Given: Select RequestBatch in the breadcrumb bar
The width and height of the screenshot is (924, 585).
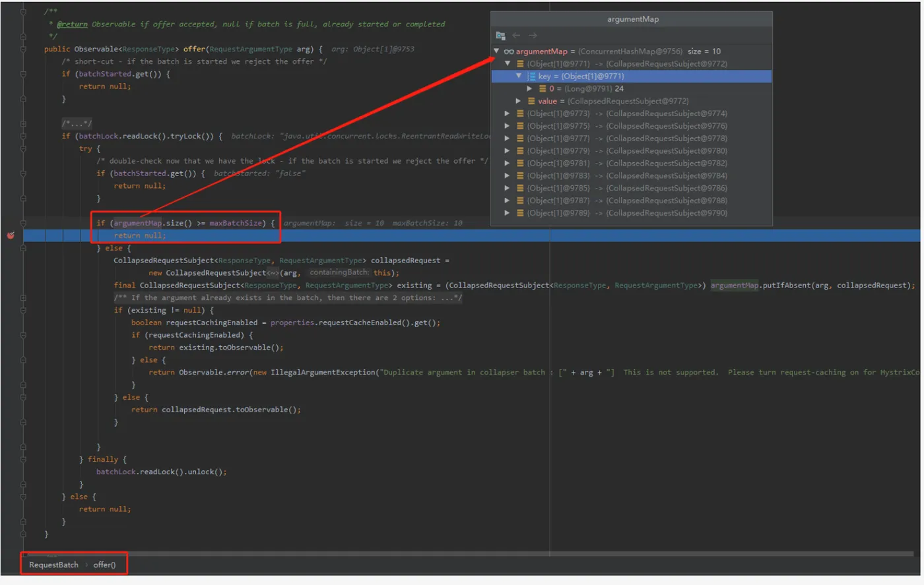Looking at the screenshot, I should pyautogui.click(x=53, y=565).
